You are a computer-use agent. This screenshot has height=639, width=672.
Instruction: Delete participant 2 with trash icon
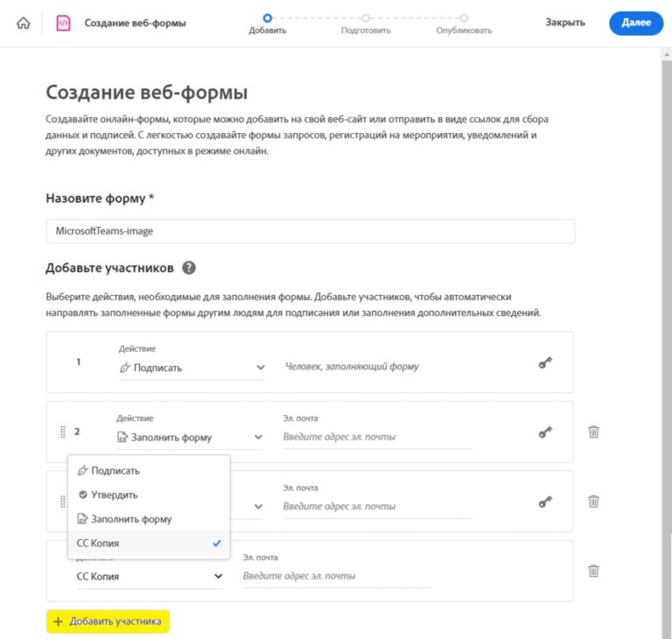click(x=593, y=432)
